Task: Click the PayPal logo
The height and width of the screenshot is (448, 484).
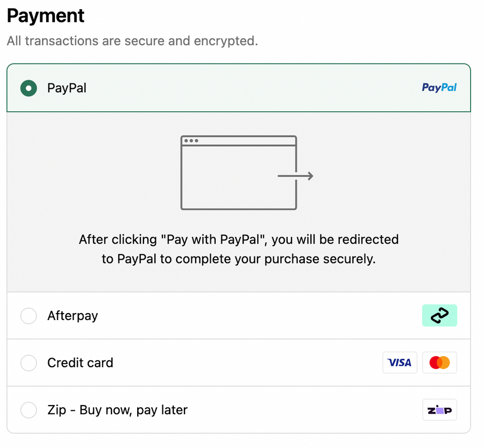Action: coord(439,88)
